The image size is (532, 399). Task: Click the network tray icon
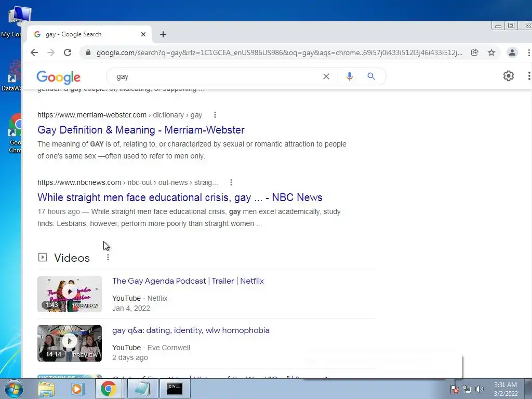467,389
